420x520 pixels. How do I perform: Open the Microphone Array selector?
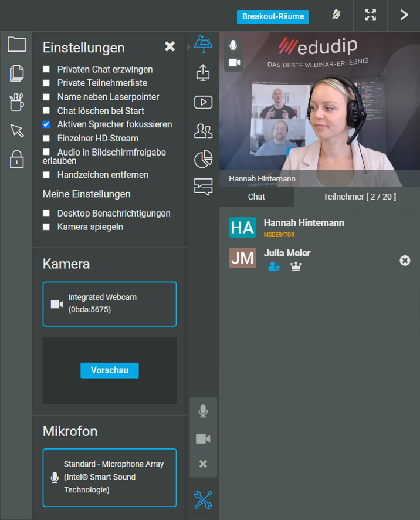(110, 477)
